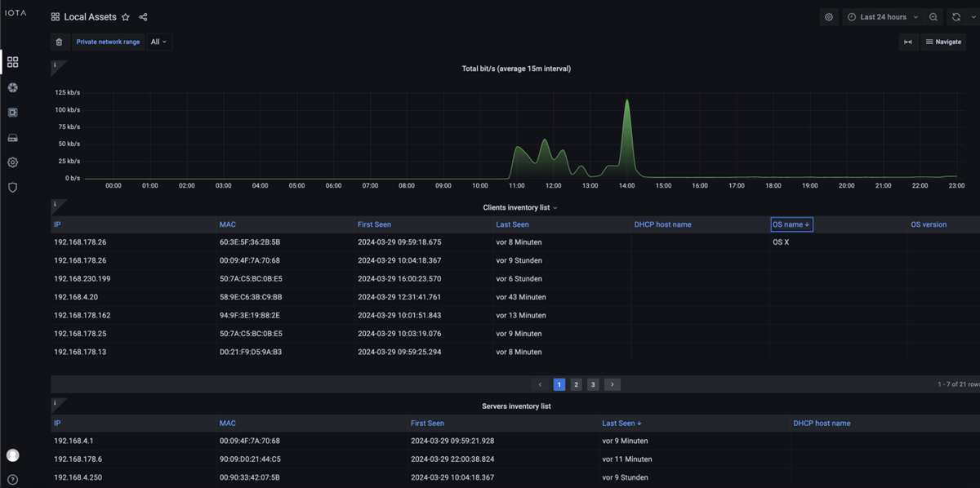Click the peak on the Total bit/s chart
This screenshot has width=980, height=488.
click(x=627, y=102)
